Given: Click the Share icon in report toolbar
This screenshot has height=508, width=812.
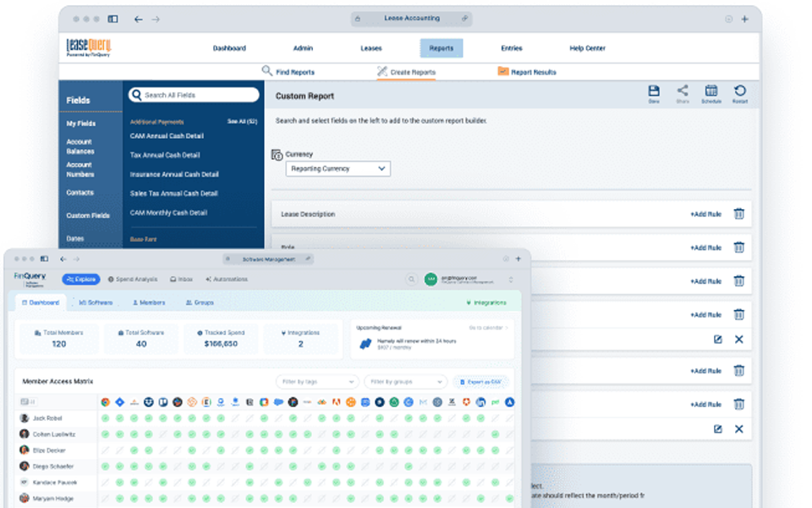Looking at the screenshot, I should click(682, 91).
